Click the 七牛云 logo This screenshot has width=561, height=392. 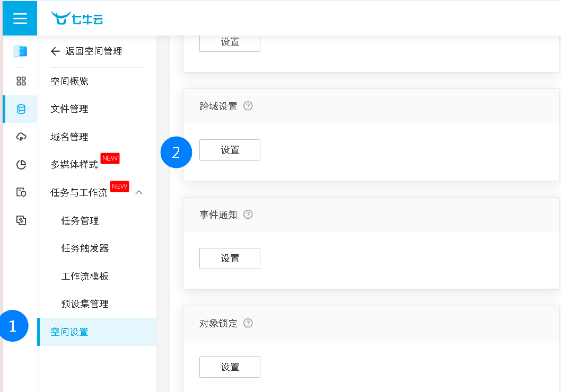click(77, 19)
